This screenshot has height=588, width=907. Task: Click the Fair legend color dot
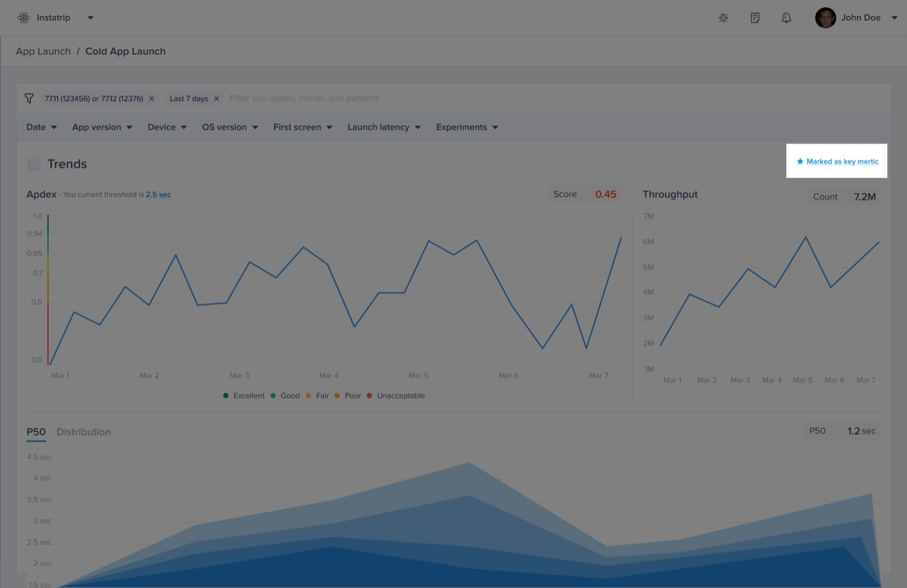308,396
